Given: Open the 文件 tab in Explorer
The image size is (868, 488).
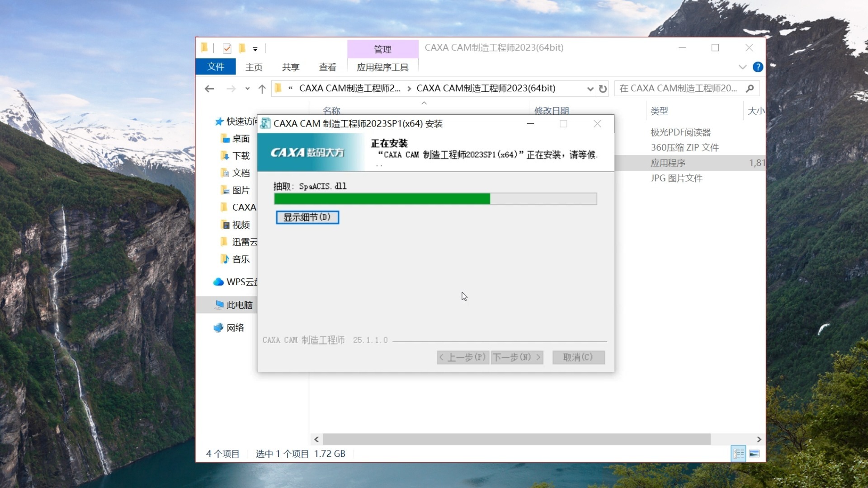Looking at the screenshot, I should [x=216, y=67].
